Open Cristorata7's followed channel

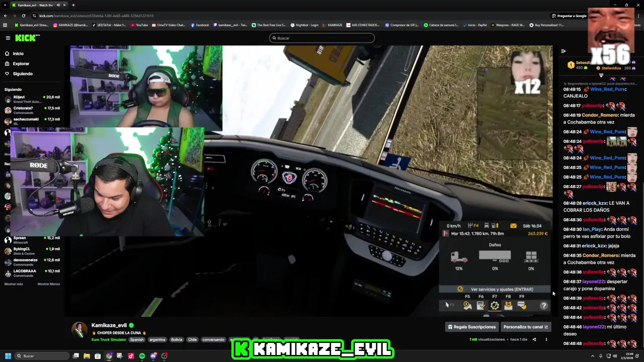point(32,110)
